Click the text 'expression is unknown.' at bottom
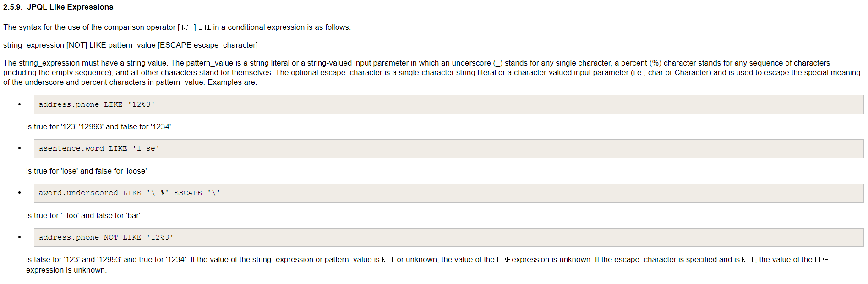This screenshot has width=868, height=284. 66,270
